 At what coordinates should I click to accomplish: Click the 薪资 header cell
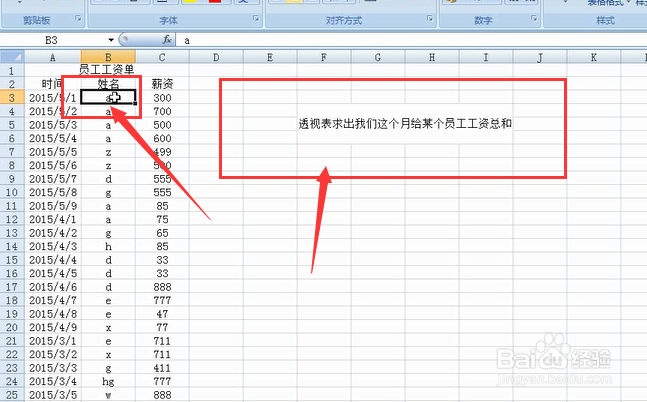pyautogui.click(x=162, y=84)
